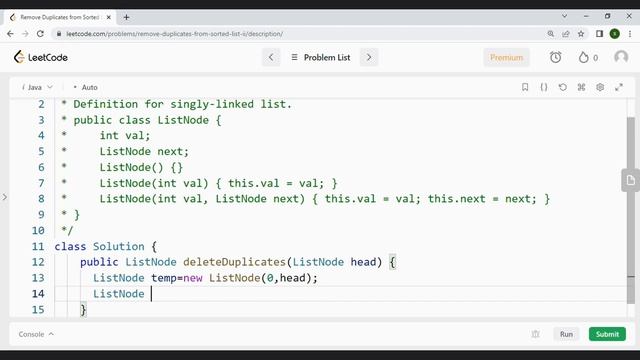Click the zoom magnifier icon in address bar
Screen dimensions: 640x360
[x=551, y=34]
